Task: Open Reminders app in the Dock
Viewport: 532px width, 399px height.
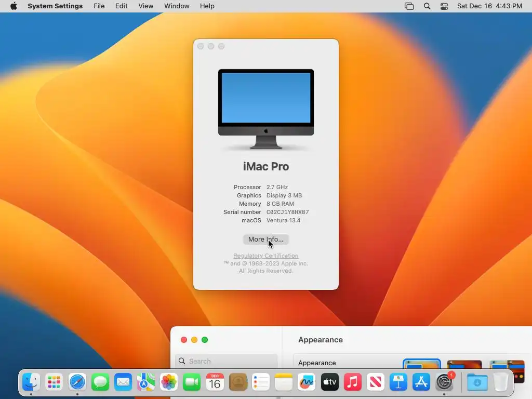Action: pos(261,382)
